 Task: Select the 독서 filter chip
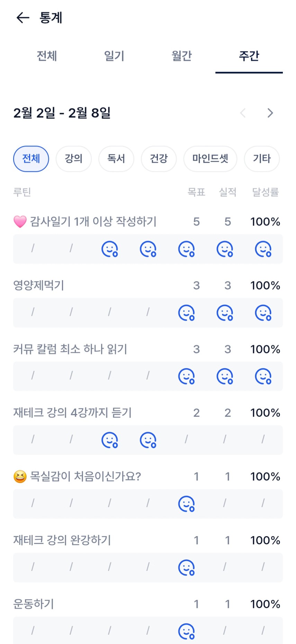[116, 159]
